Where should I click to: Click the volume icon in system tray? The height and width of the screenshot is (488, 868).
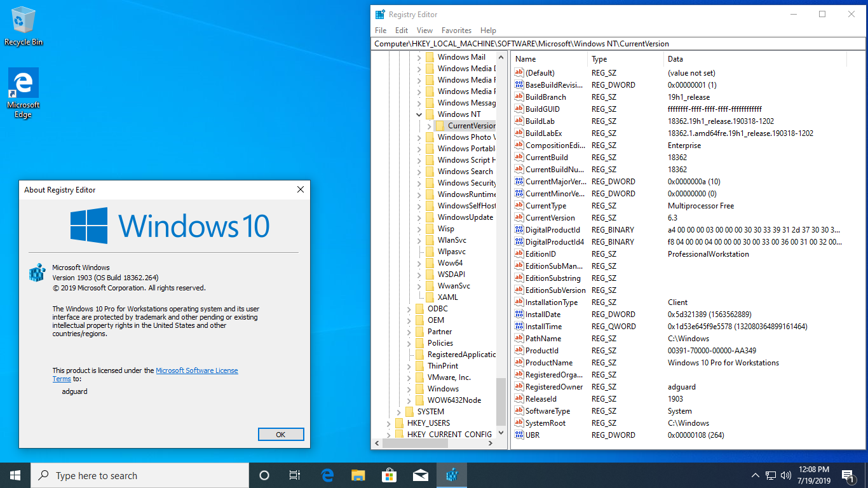tap(786, 475)
